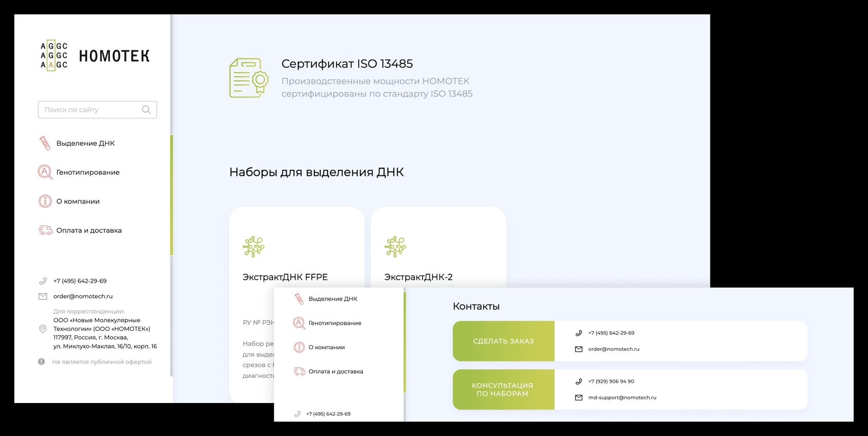
Task: Click the СДЕЛАТЬ ЗАКАЗ button
Action: [503, 341]
